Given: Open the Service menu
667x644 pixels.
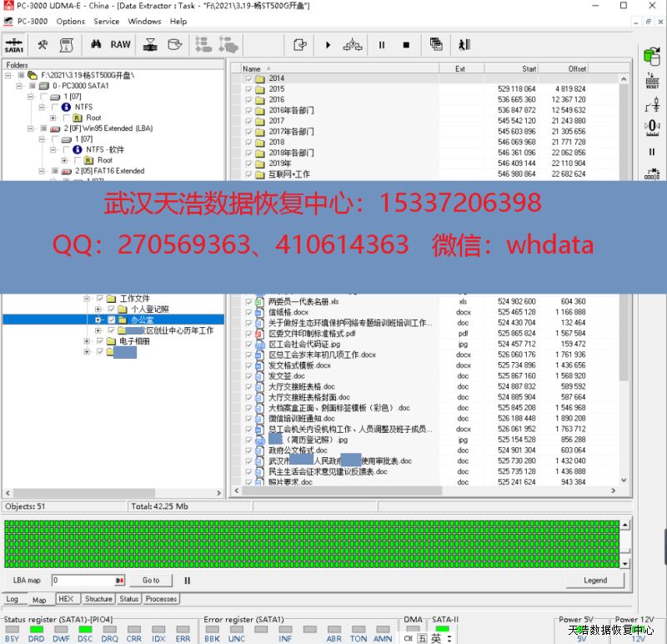Looking at the screenshot, I should pos(106,21).
